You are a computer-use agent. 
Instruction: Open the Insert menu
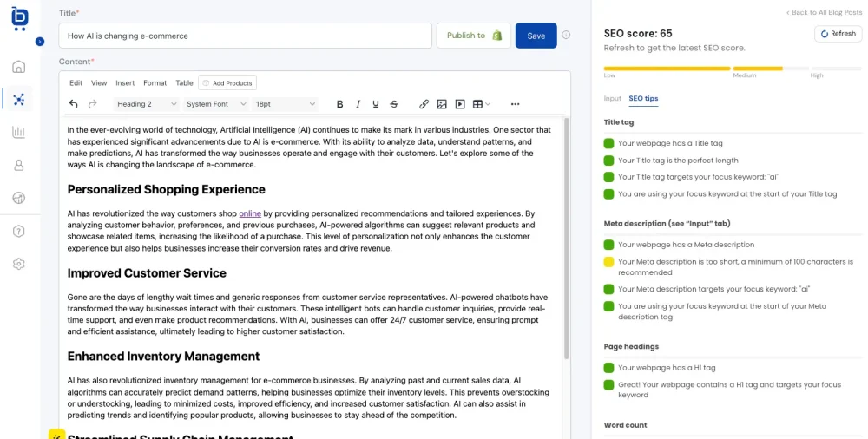(x=125, y=83)
